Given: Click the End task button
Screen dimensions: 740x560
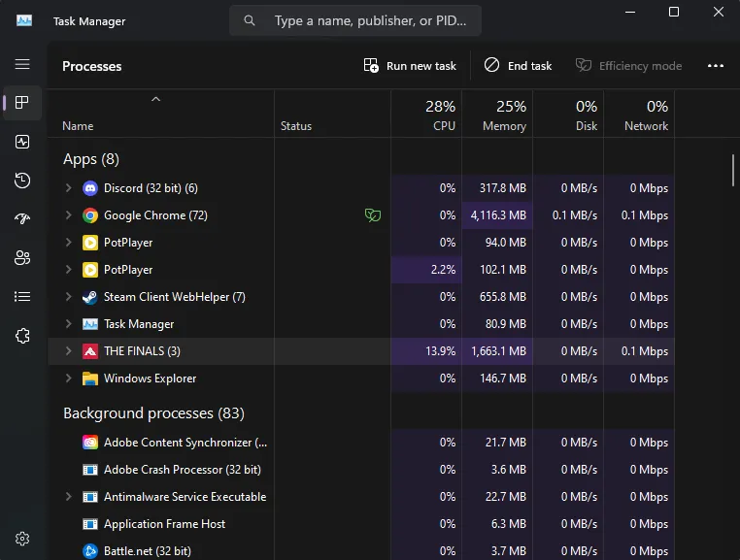Looking at the screenshot, I should 518,66.
